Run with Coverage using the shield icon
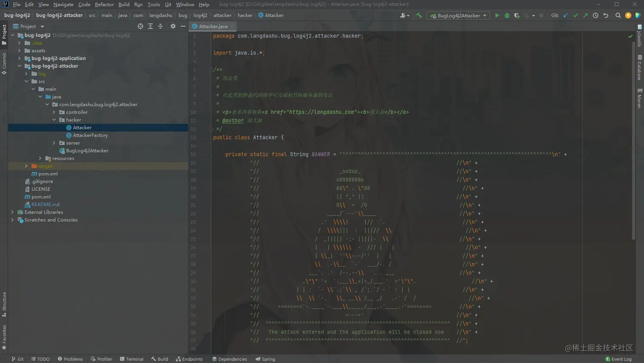 [x=517, y=15]
